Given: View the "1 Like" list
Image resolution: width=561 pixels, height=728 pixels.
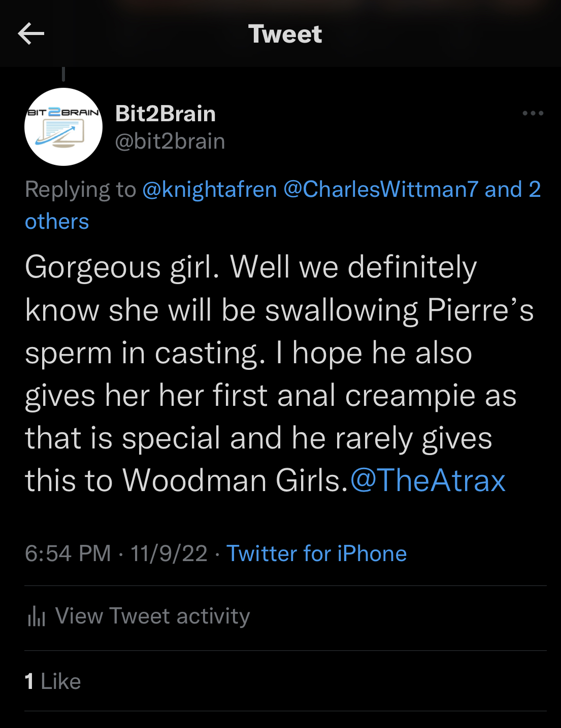Looking at the screenshot, I should 53,681.
